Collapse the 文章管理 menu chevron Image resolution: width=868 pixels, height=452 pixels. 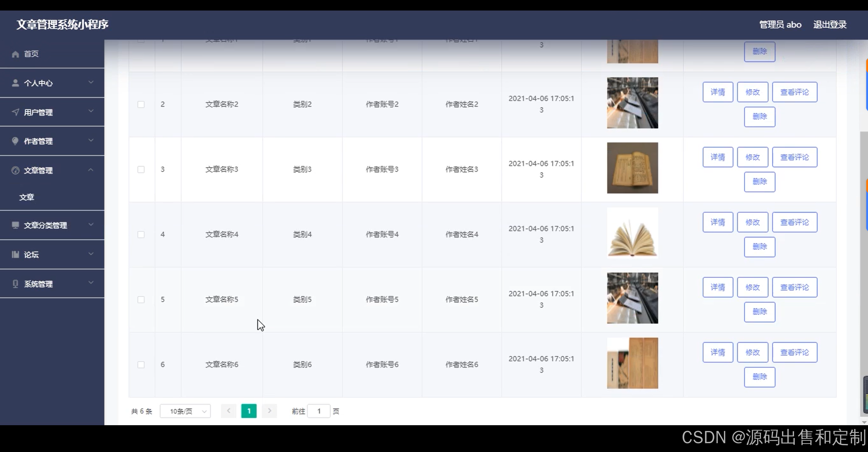pyautogui.click(x=91, y=170)
